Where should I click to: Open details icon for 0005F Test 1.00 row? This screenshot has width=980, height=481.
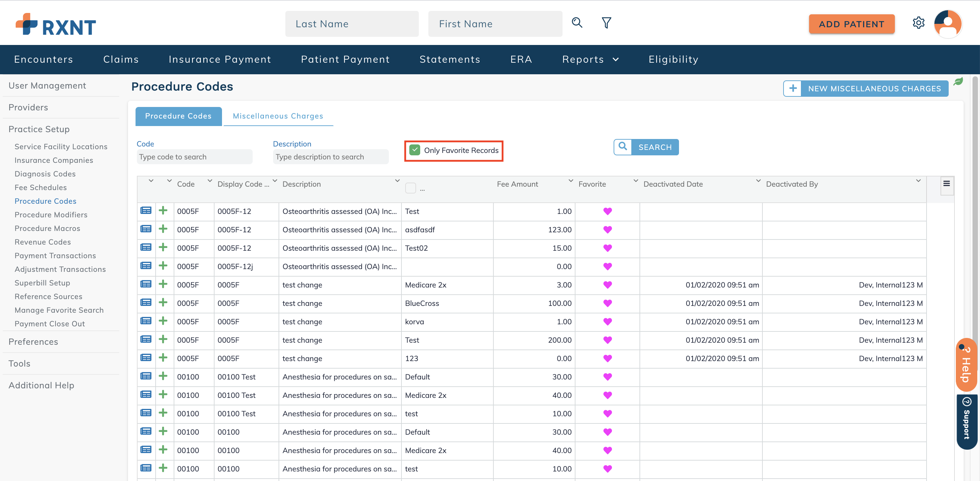(146, 211)
